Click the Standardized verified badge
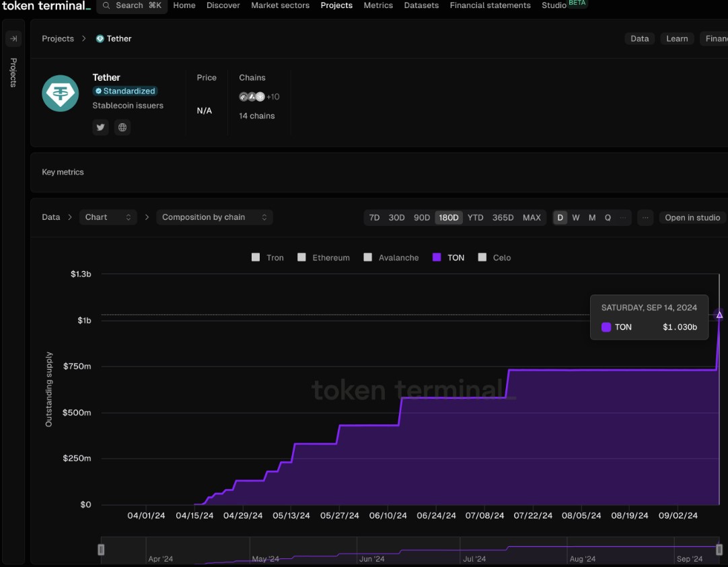728x567 pixels. point(125,91)
